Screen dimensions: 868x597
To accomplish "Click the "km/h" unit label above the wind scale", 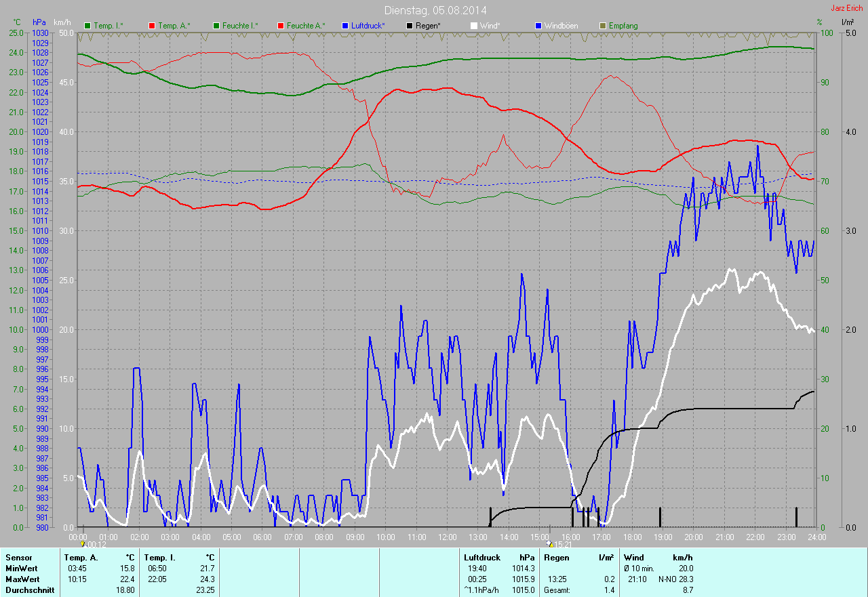I will pyautogui.click(x=62, y=22).
